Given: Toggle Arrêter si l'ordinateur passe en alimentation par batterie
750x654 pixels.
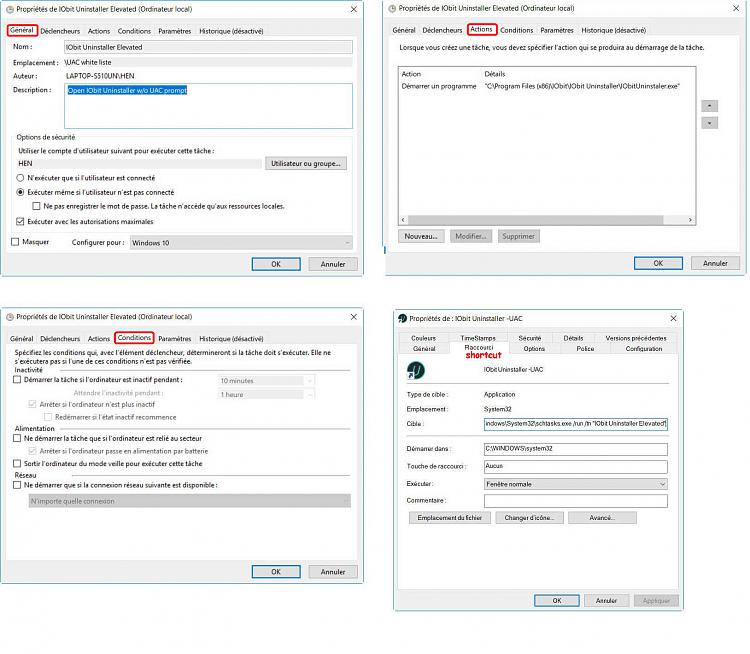Looking at the screenshot, I should pos(33,451).
